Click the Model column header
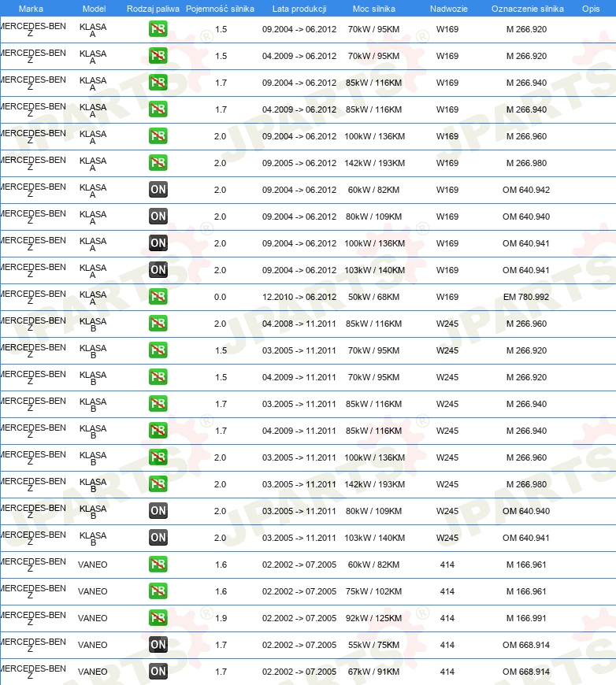Image resolution: width=616 pixels, height=685 pixels. pos(94,9)
